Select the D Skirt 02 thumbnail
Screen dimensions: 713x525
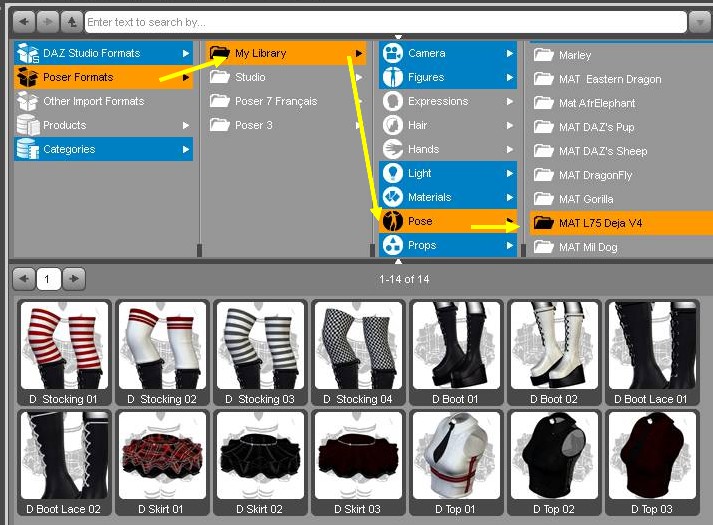[x=261, y=462]
